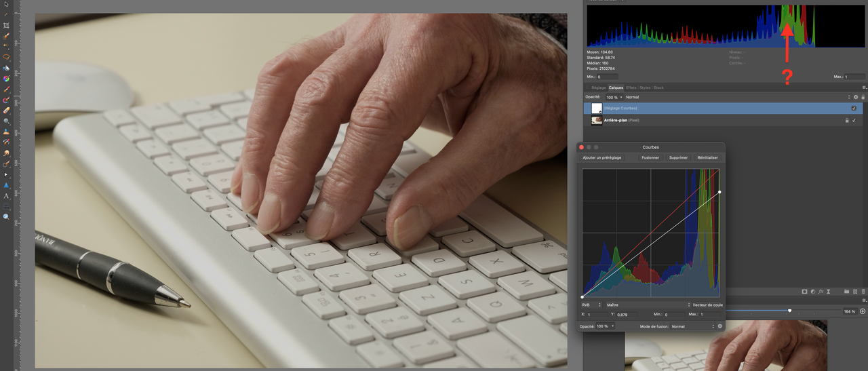The image size is (868, 371).
Task: Select the Pen tool
Action: click(7, 163)
